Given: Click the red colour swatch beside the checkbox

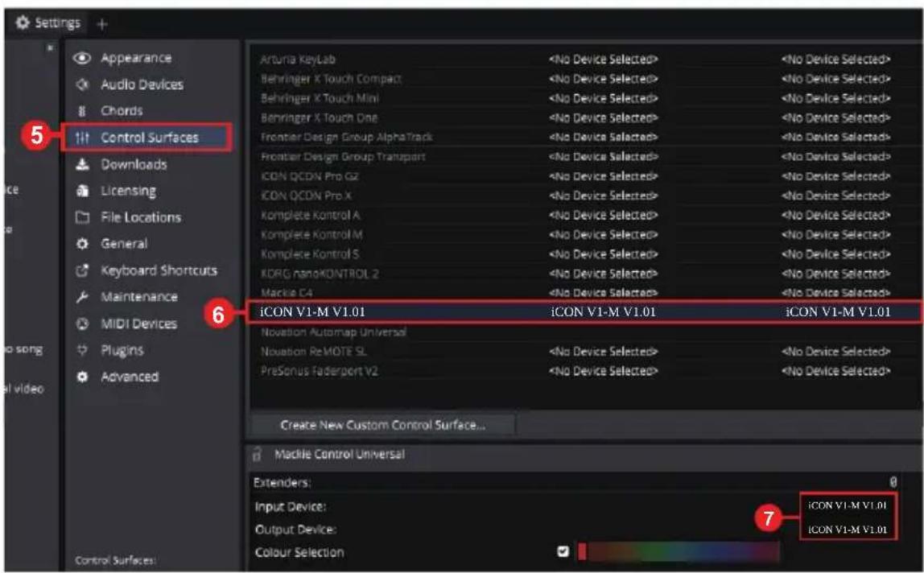Looking at the screenshot, I should click(582, 552).
